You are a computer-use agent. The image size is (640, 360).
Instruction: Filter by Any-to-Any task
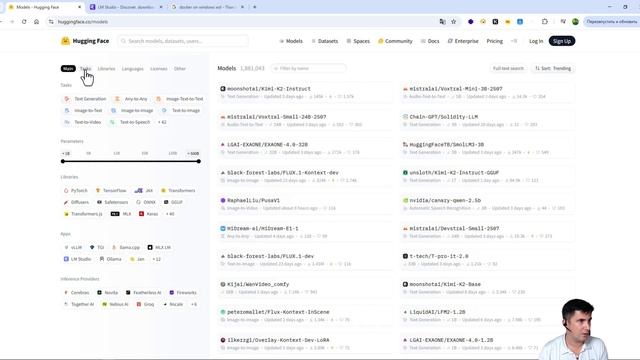click(x=131, y=99)
